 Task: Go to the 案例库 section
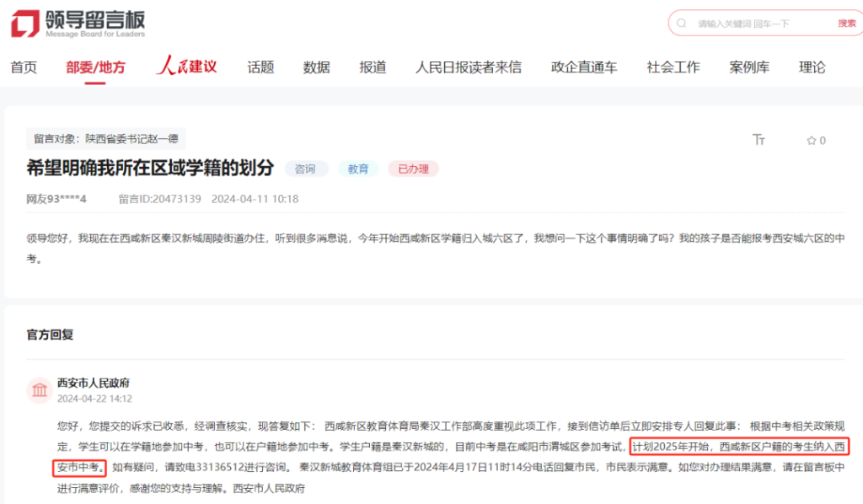[x=749, y=67]
